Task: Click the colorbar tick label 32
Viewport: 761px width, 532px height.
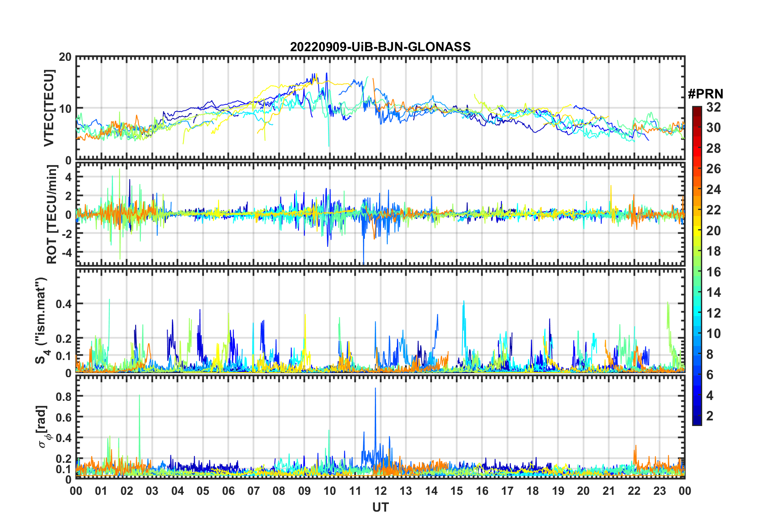Action: point(713,107)
